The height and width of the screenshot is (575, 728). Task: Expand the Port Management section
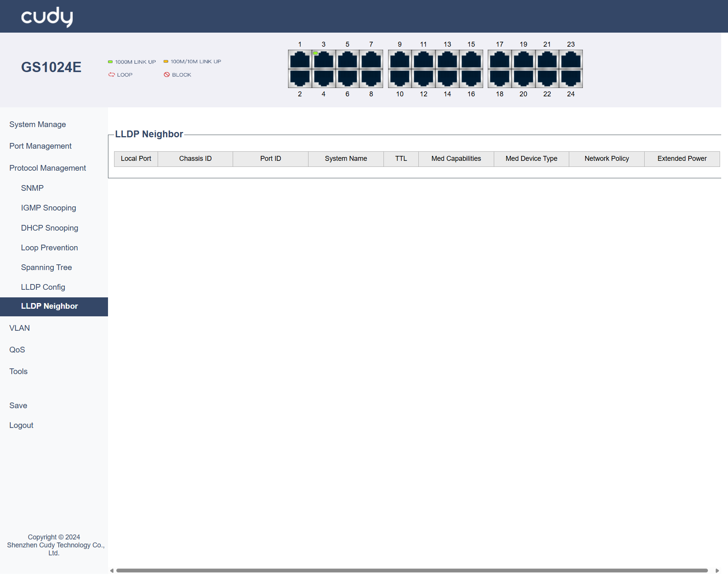pyautogui.click(x=40, y=146)
